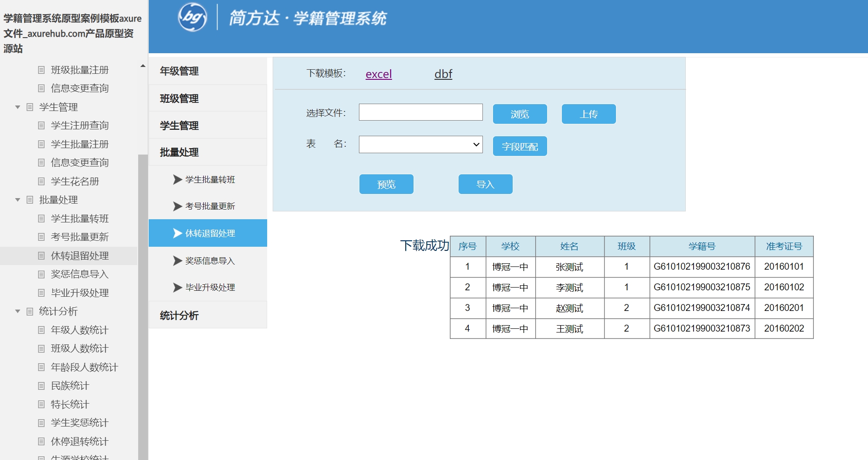Open 奖惩信息导入 in sidebar tree

point(80,274)
